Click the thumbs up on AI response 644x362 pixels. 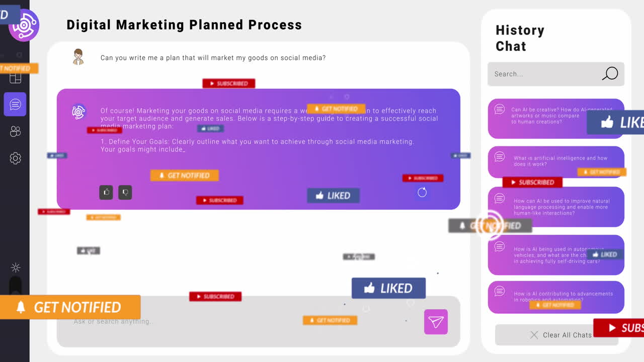[x=106, y=192]
